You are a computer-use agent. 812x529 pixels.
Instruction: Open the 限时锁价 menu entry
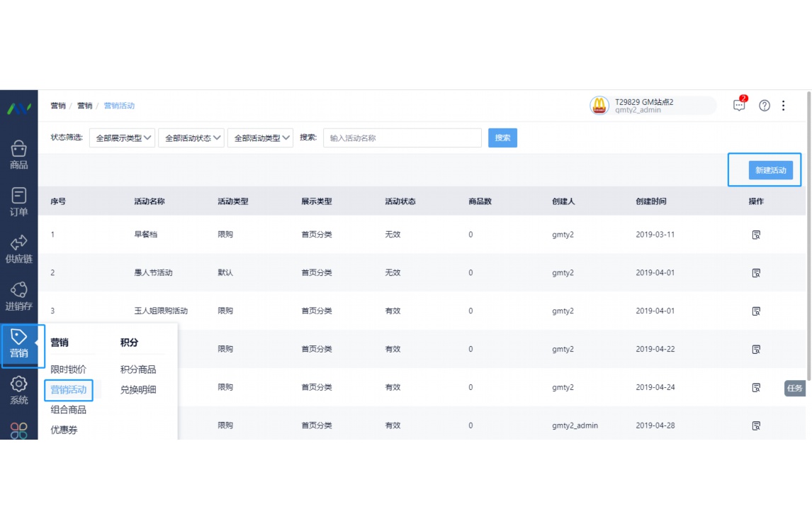[x=69, y=369]
